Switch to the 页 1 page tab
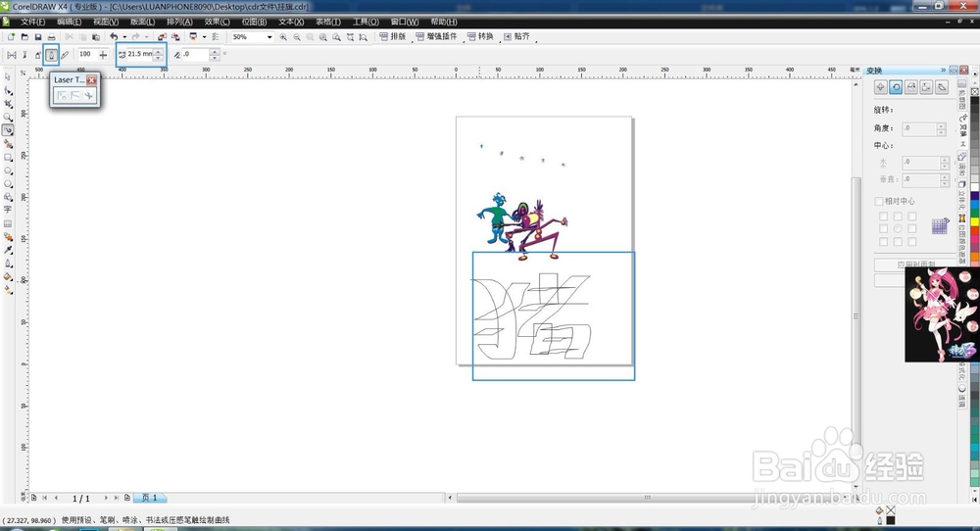The width and height of the screenshot is (980, 531). [x=150, y=498]
